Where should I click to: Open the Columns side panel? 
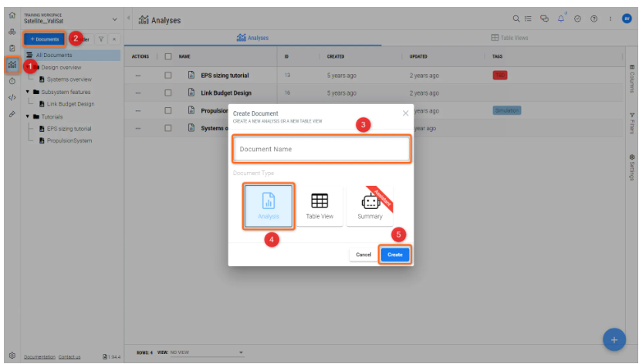tap(632, 79)
